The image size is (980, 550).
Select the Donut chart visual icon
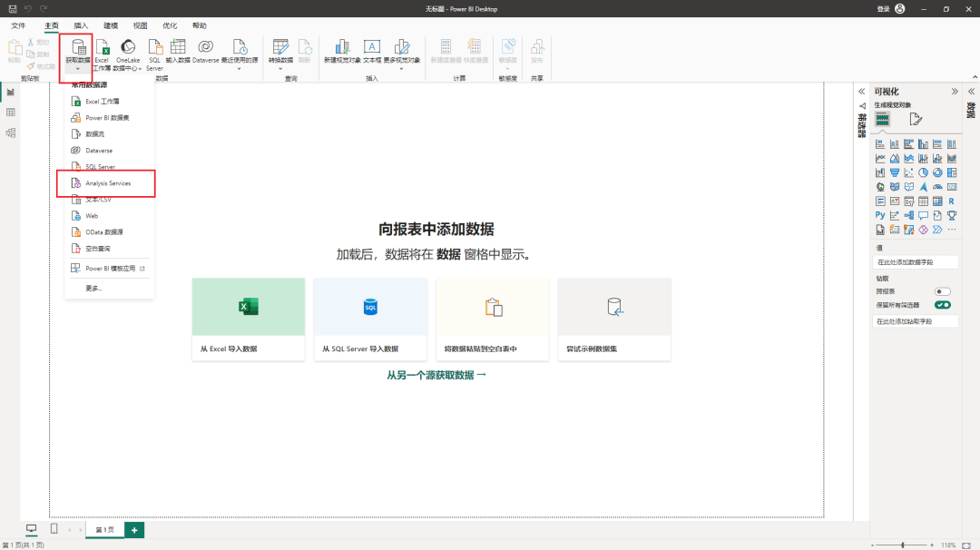pos(937,172)
